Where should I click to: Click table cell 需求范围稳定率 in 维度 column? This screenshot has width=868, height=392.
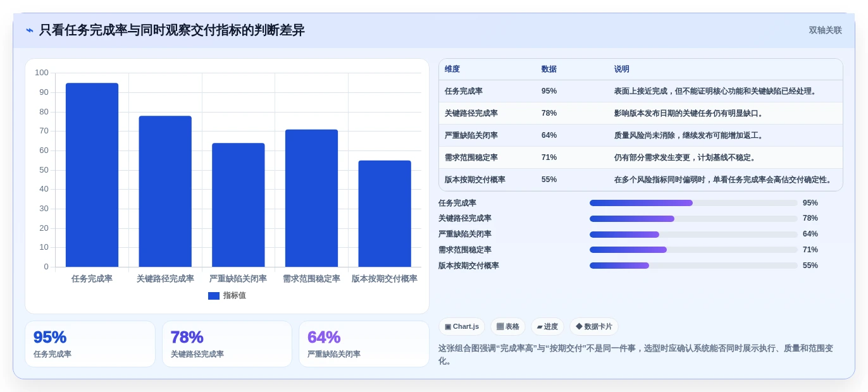tap(471, 157)
